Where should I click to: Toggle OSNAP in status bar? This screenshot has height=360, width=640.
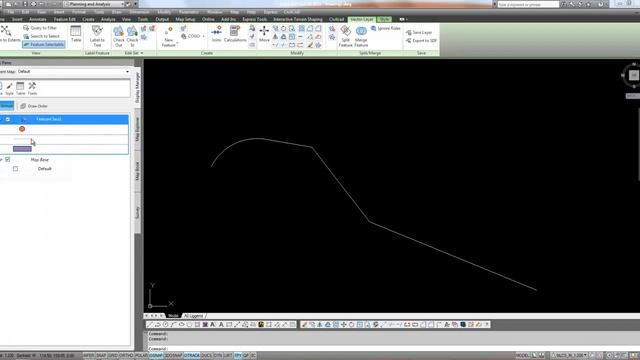(x=156, y=356)
